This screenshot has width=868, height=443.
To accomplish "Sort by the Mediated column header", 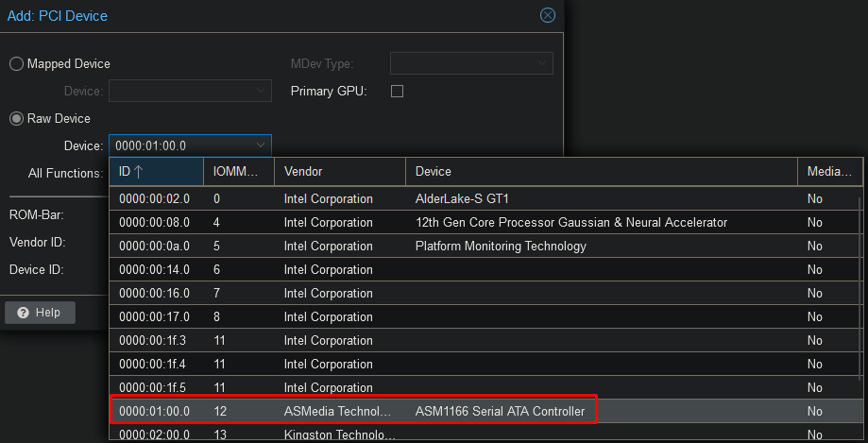I will pos(829,172).
